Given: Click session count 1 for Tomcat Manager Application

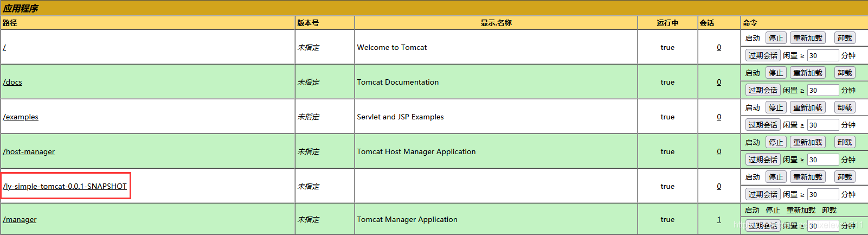Looking at the screenshot, I should tap(719, 219).
